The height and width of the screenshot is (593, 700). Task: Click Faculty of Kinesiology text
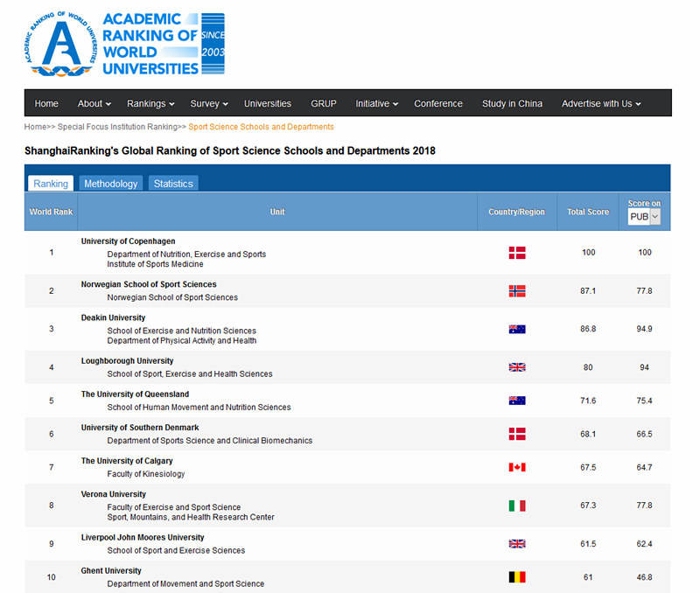pos(146,474)
